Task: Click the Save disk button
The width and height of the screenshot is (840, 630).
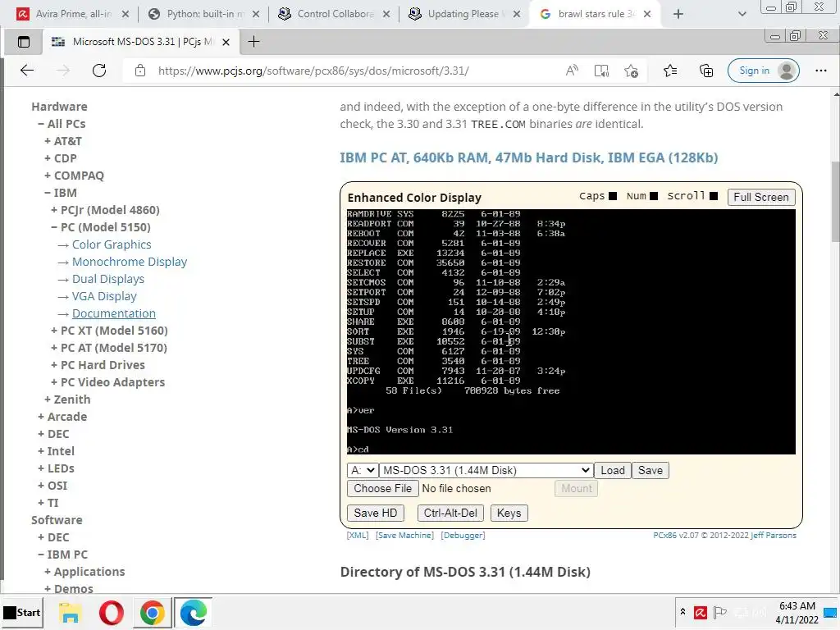Action: click(650, 470)
